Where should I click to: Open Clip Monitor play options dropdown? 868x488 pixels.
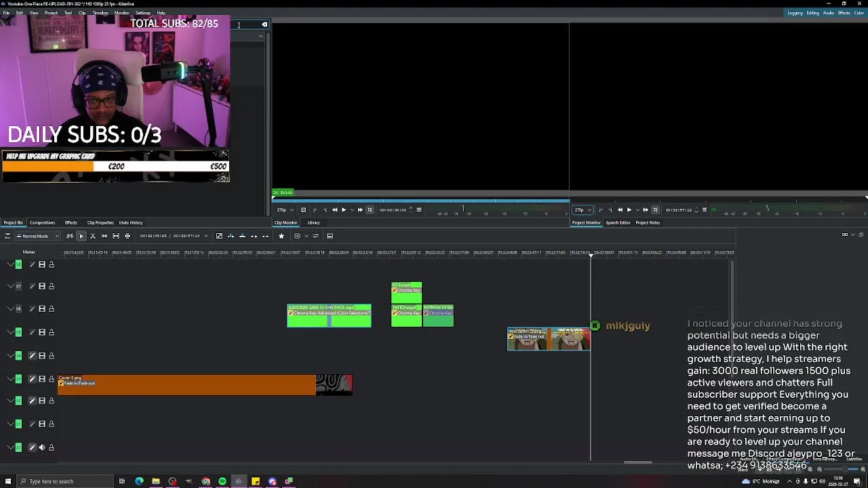351,210
